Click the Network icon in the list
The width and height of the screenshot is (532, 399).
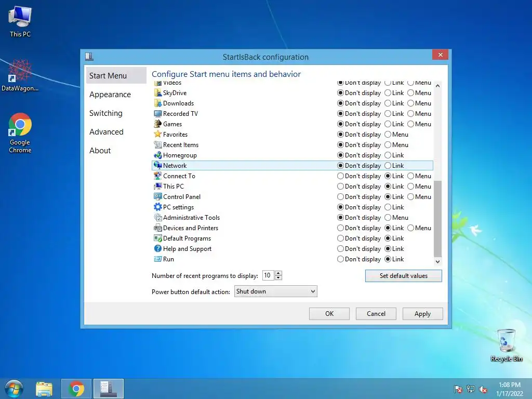coord(158,166)
